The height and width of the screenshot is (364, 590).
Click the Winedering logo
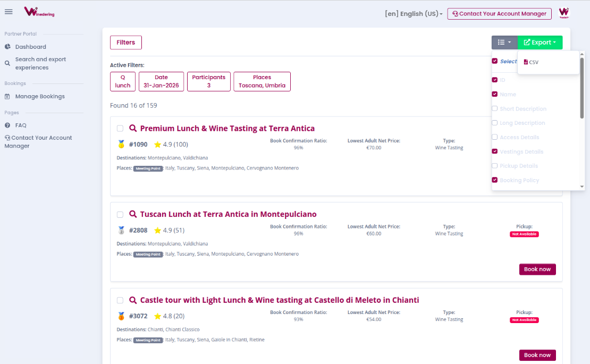point(39,12)
